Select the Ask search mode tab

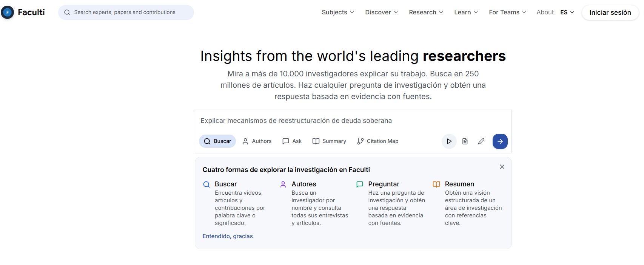pyautogui.click(x=292, y=141)
